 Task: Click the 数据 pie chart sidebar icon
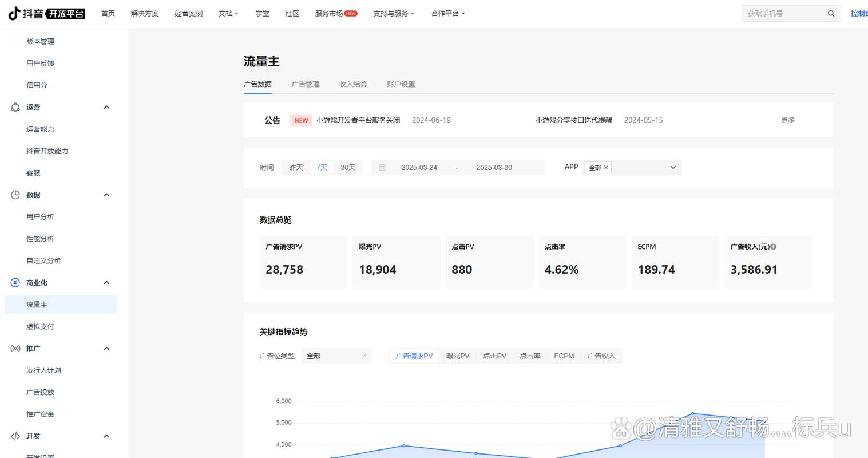coord(15,195)
